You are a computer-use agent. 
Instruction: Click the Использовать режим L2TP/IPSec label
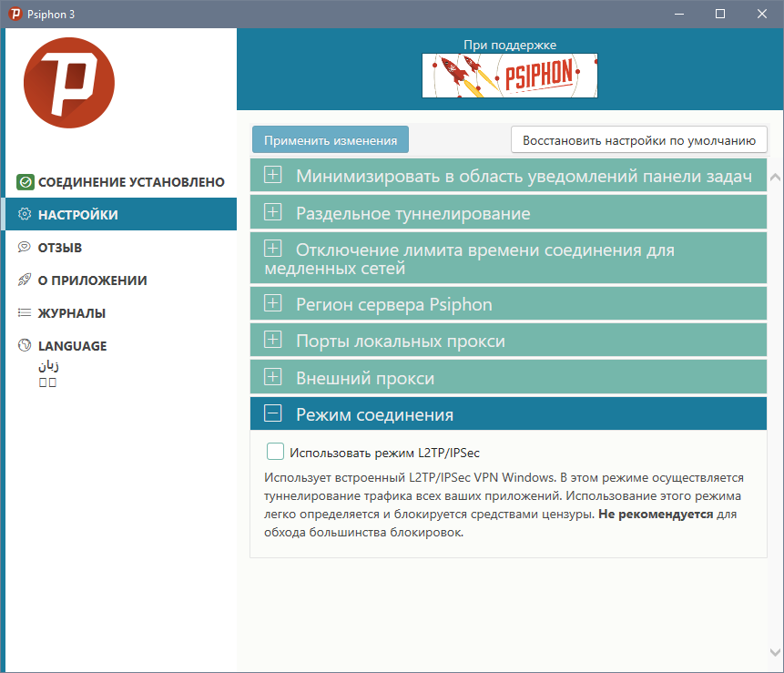tap(384, 453)
